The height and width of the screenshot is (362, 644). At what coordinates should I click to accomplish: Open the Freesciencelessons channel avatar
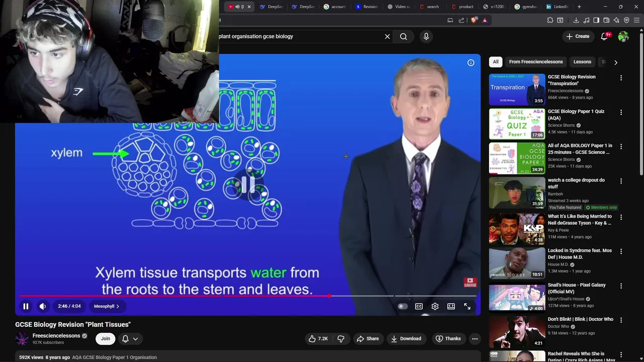[x=22, y=339]
